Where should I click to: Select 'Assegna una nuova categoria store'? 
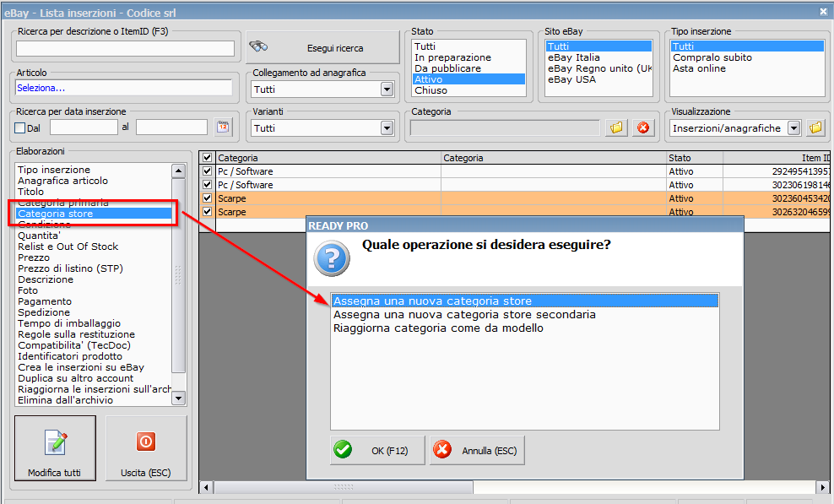[x=524, y=301]
